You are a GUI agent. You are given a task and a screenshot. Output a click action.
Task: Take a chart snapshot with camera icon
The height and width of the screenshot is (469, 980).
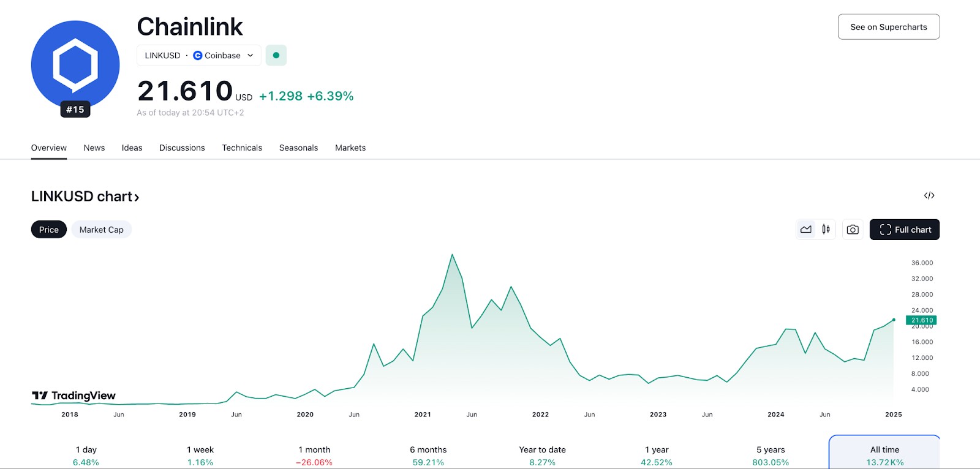(x=853, y=230)
